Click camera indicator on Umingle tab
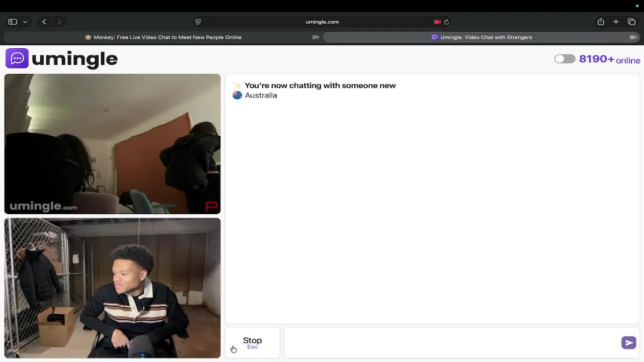This screenshot has width=644, height=362. (x=633, y=37)
